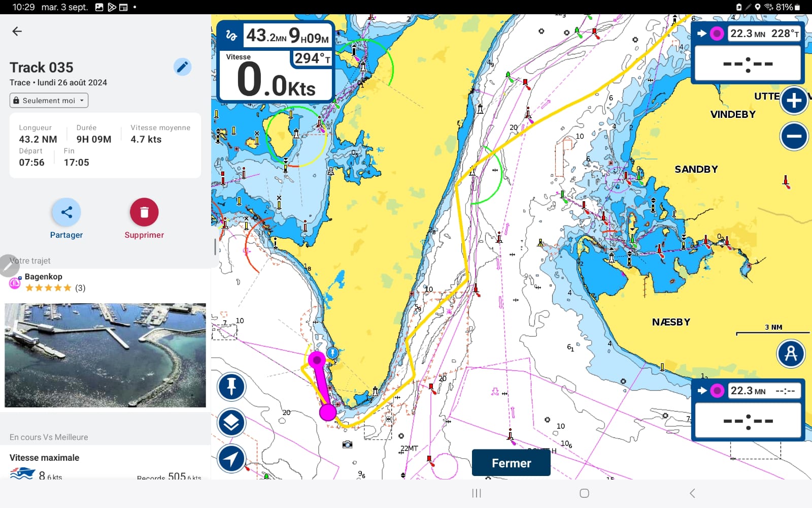This screenshot has width=812, height=508.
Task: Go back using the top-left arrow
Action: point(17,31)
